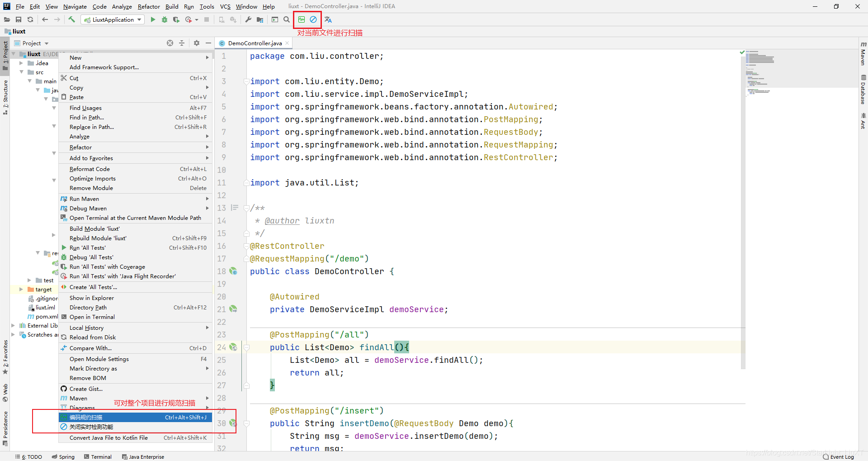The image size is (868, 461).
Task: Click the gutter mapping icon on line 24
Action: click(x=233, y=347)
